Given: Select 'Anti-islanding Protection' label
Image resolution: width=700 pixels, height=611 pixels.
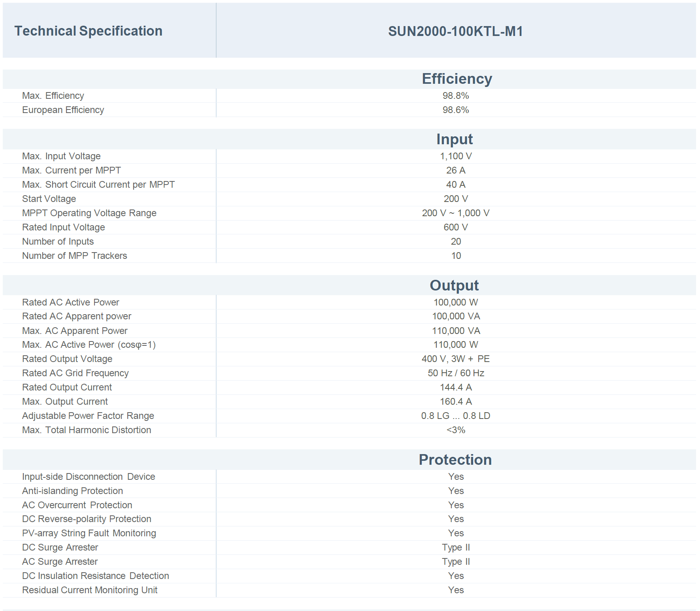Looking at the screenshot, I should click(x=72, y=491).
